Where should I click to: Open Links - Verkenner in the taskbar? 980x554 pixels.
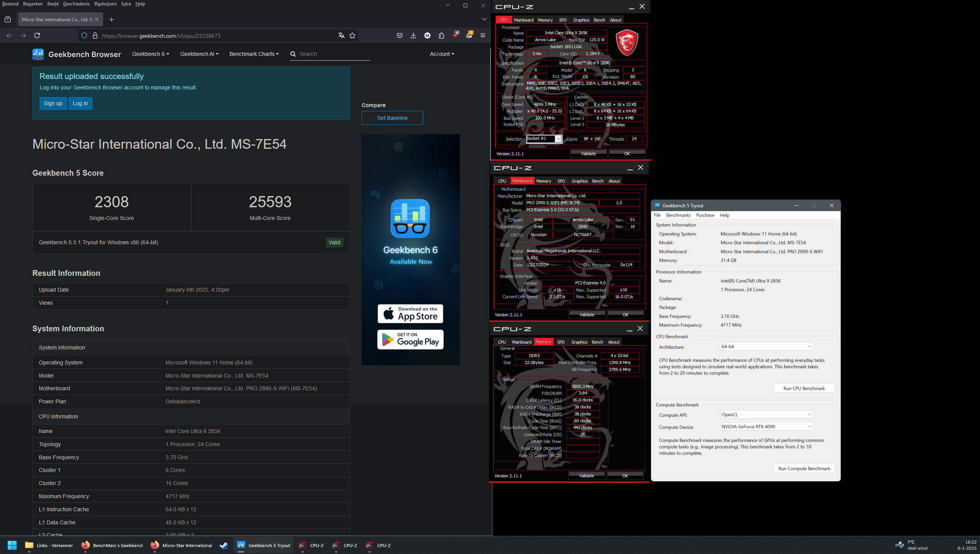click(49, 545)
